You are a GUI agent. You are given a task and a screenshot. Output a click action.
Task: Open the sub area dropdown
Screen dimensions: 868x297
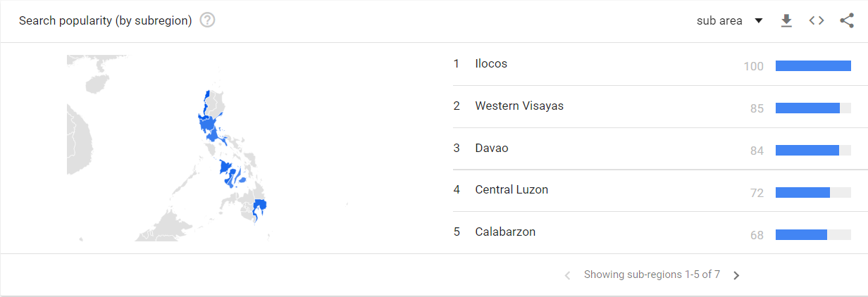coord(730,20)
